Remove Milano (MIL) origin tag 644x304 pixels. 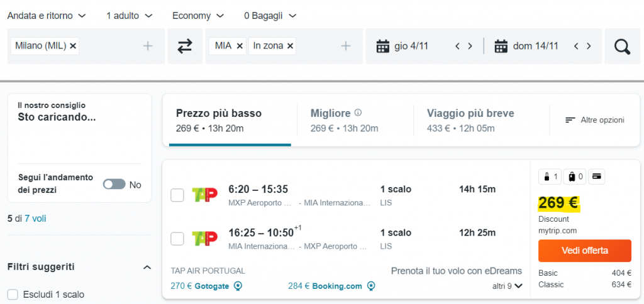click(x=73, y=46)
